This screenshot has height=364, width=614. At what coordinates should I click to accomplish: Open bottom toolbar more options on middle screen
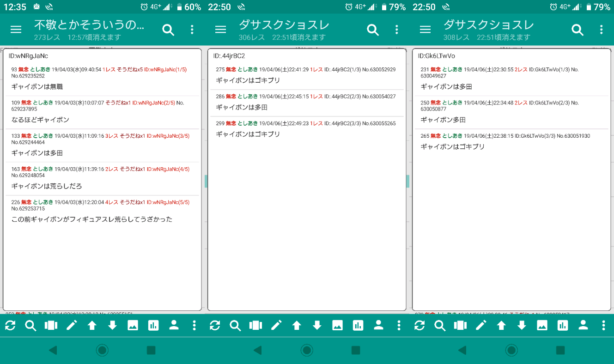tap(399, 326)
